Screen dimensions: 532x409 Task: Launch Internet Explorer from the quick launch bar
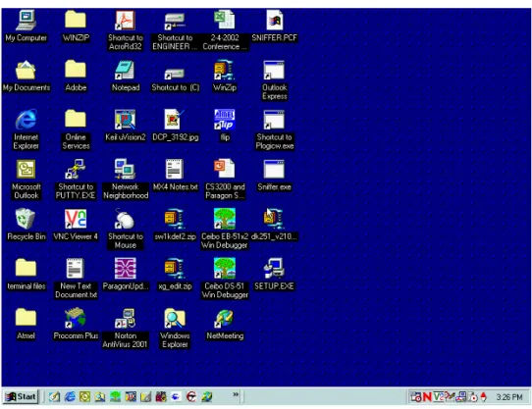click(x=70, y=396)
